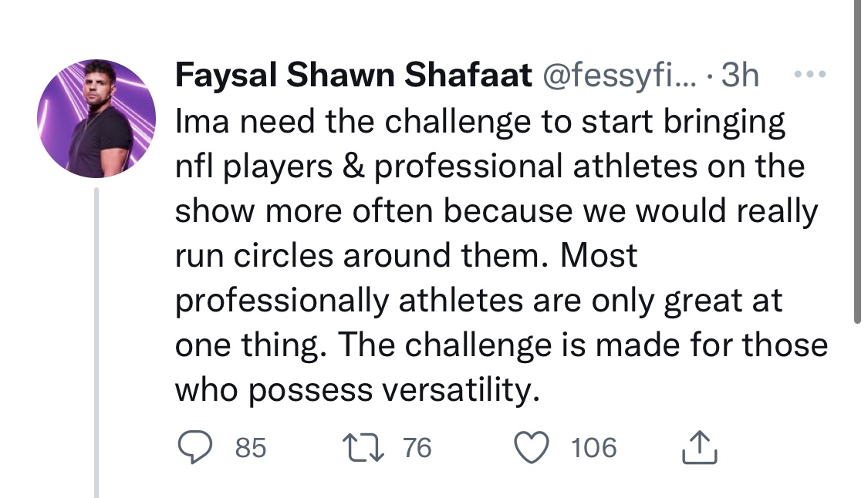Image resolution: width=868 pixels, height=498 pixels.
Task: View Faysal's profile picture avatar
Action: click(x=96, y=119)
